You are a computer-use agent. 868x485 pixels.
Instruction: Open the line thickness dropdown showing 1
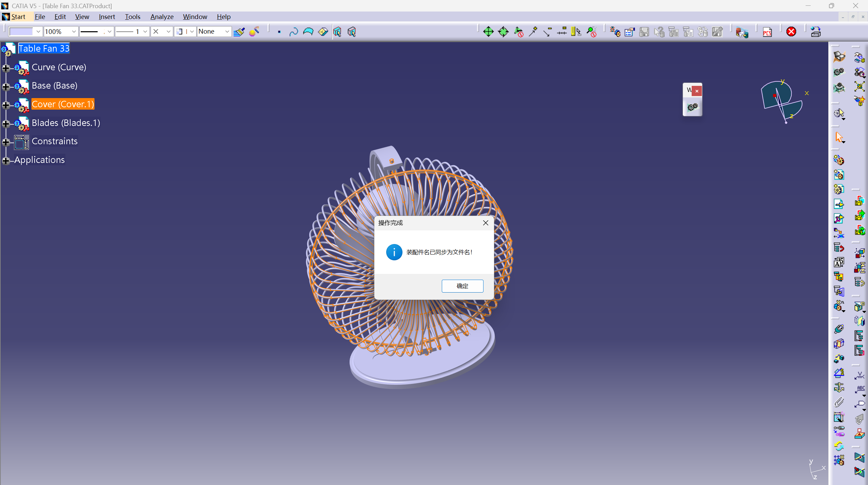(x=145, y=32)
